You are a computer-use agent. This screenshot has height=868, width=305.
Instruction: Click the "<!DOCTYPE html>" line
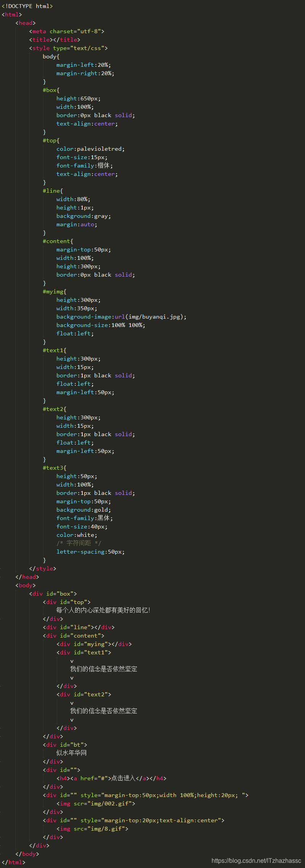pyautogui.click(x=27, y=6)
